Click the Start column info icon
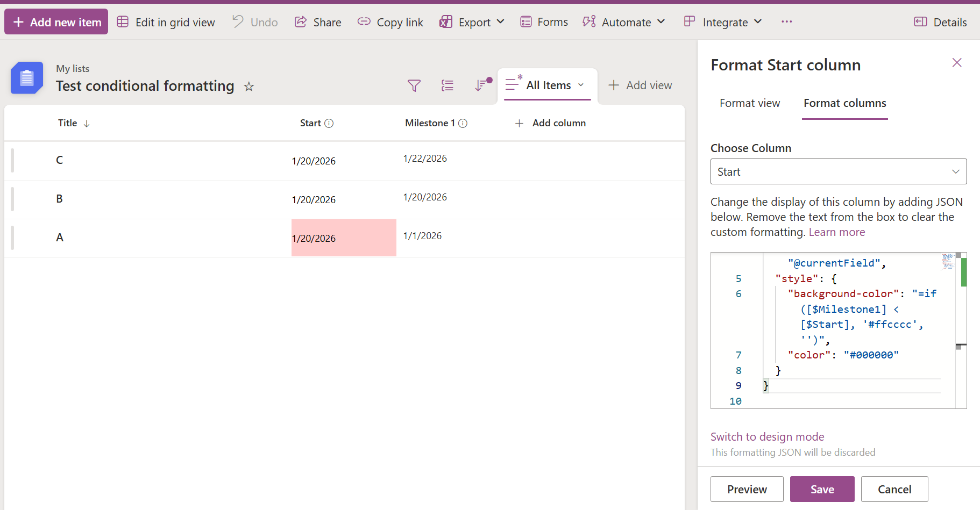This screenshot has width=980, height=510. point(329,123)
